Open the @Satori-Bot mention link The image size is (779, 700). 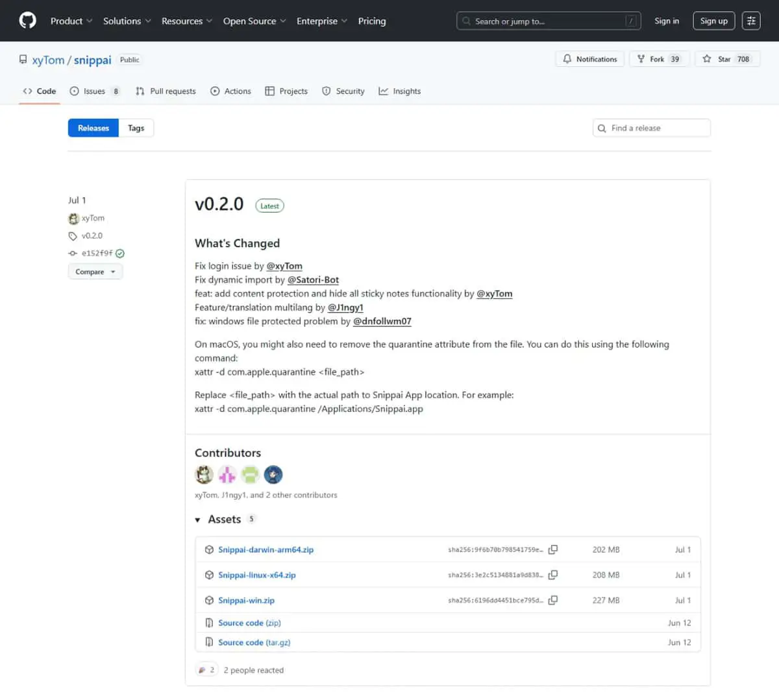313,280
